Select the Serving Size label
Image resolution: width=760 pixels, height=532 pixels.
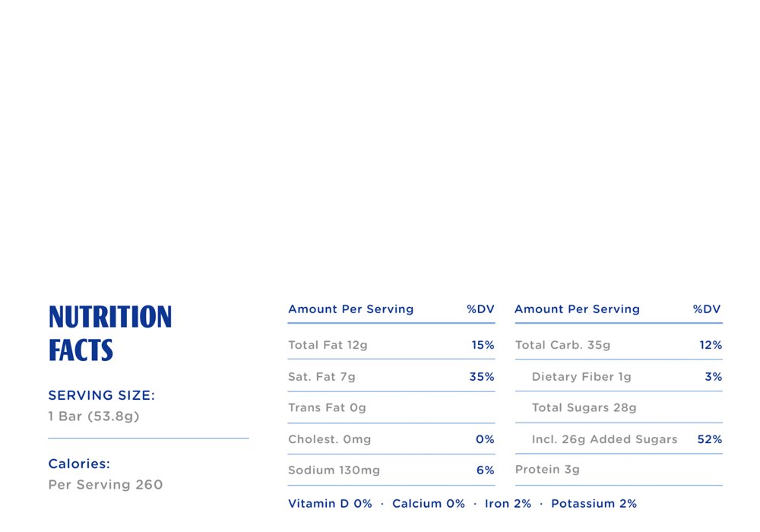point(101,395)
